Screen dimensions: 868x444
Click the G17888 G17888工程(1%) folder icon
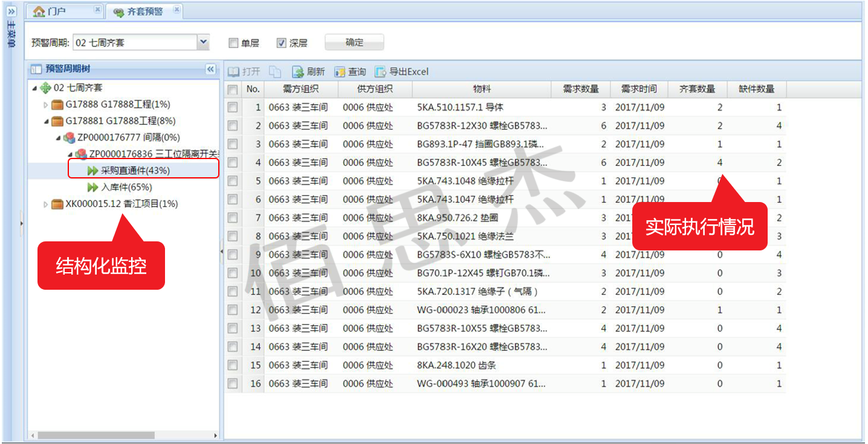(x=57, y=105)
